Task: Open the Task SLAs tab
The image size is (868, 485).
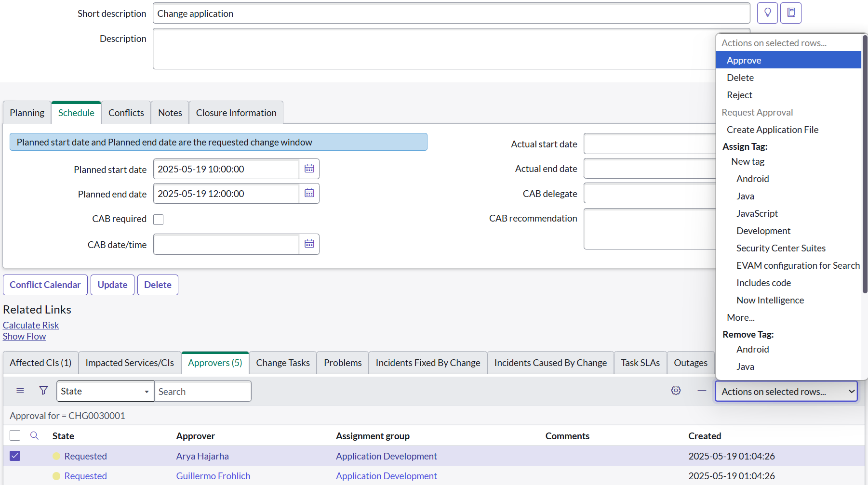Action: pos(641,363)
